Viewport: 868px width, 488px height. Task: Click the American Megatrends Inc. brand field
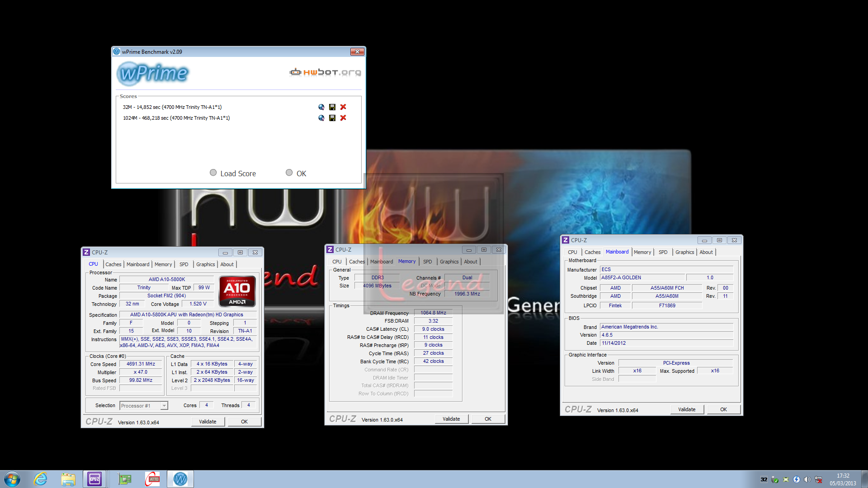(x=667, y=327)
